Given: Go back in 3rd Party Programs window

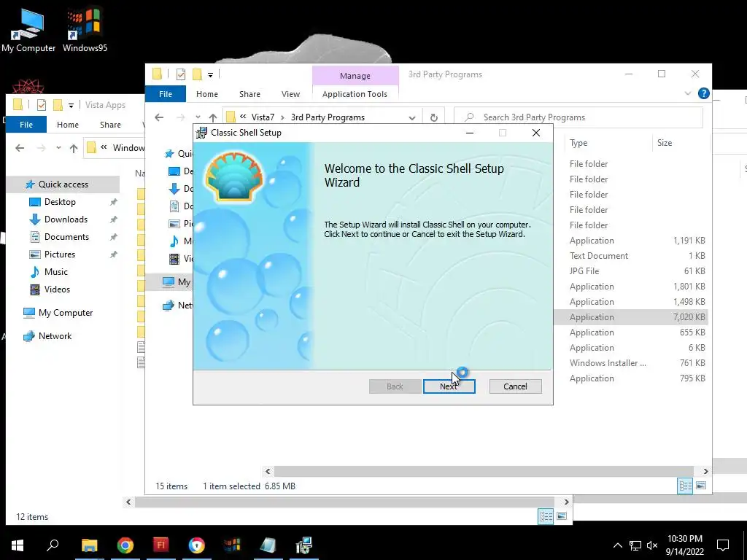Looking at the screenshot, I should tap(159, 117).
